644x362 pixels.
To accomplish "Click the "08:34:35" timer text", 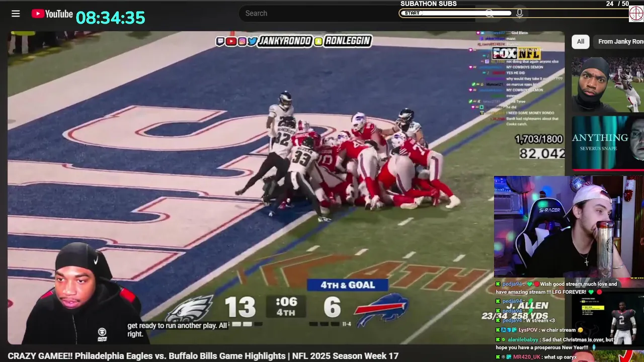I will (x=110, y=18).
